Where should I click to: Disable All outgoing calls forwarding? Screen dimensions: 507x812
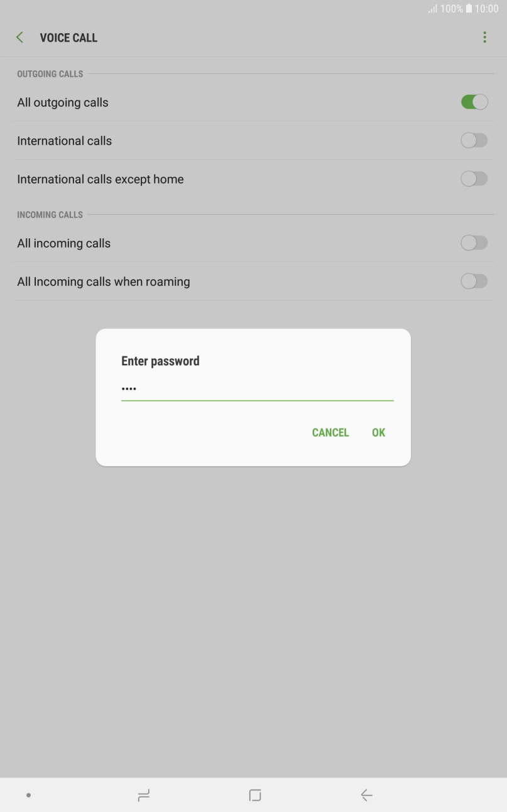pyautogui.click(x=474, y=101)
